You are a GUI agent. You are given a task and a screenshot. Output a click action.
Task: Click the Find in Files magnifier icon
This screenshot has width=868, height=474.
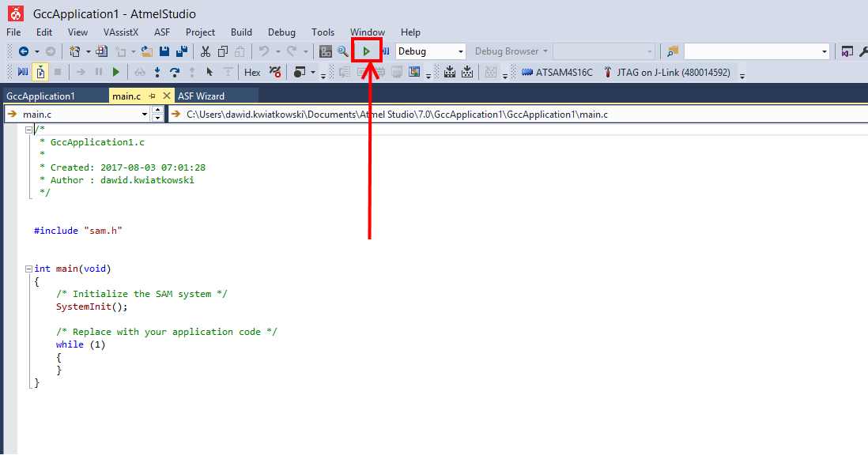343,51
